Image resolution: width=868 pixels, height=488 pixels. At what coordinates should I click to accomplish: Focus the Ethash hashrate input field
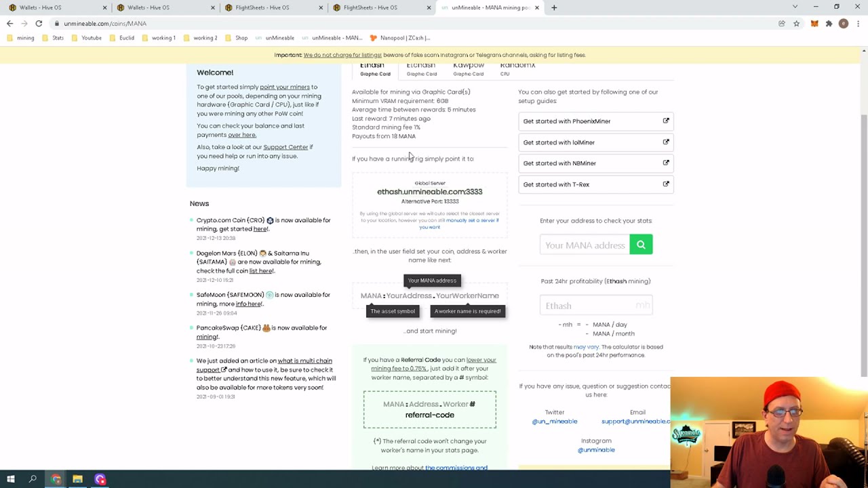(595, 306)
